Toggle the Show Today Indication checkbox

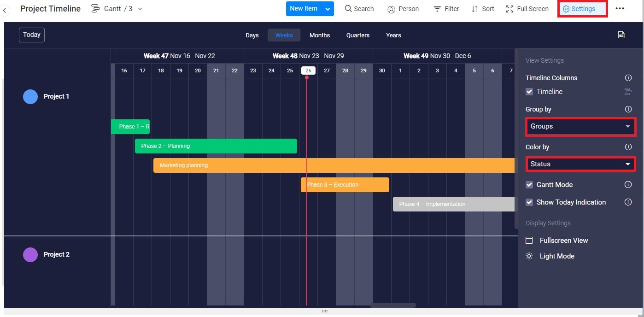[x=529, y=202]
